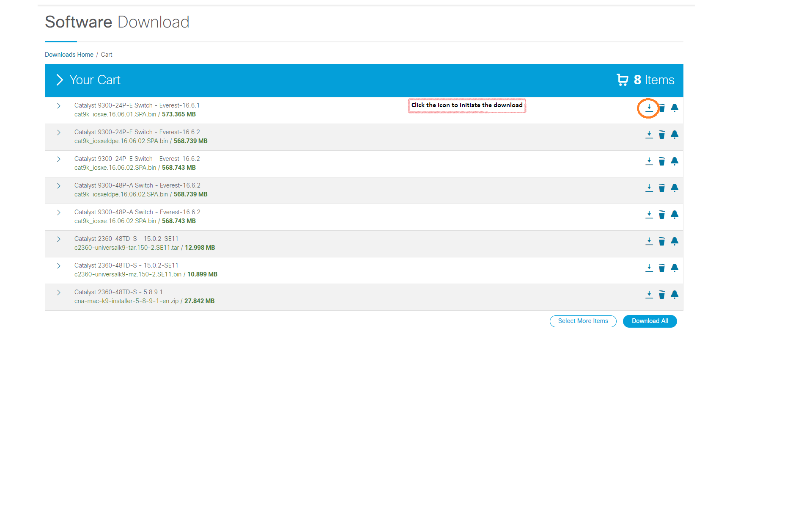Click bell icon for c2360-universalk9-tar tar file
Screen dimensions: 812x508
pyautogui.click(x=675, y=242)
